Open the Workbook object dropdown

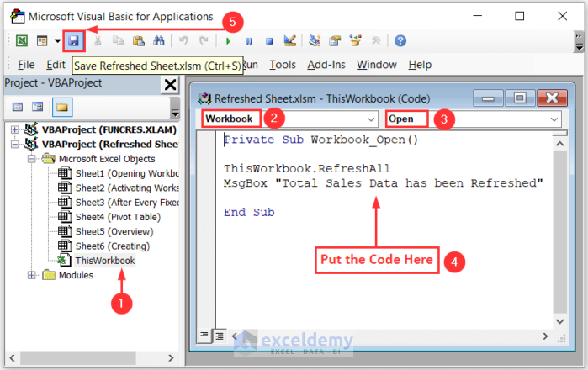370,119
